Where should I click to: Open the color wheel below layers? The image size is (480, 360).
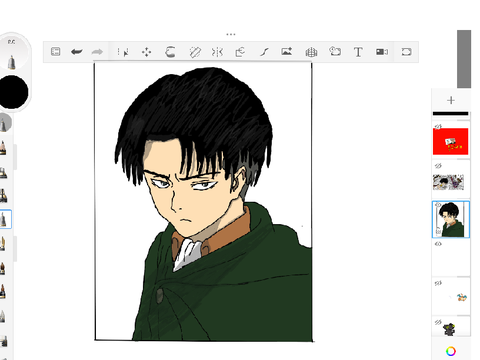point(451,351)
